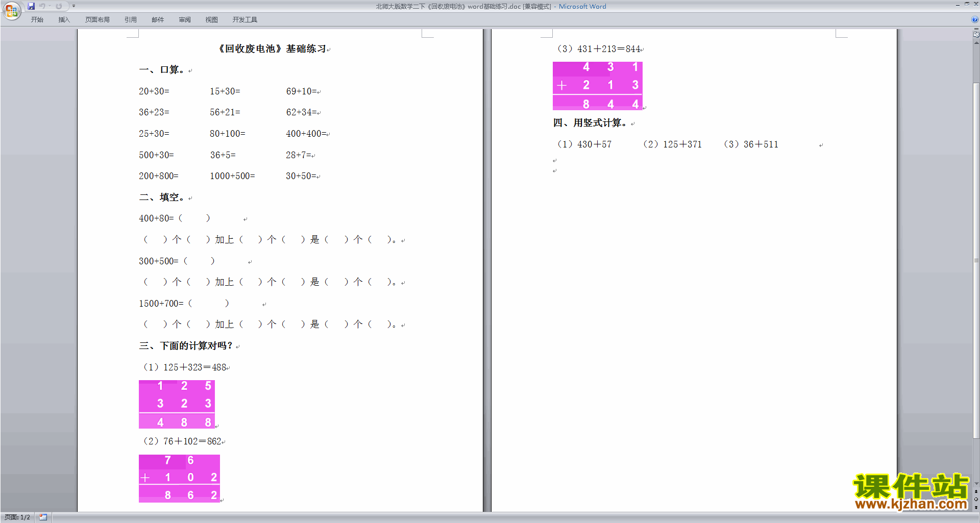Click problem （2）125＋371
The image size is (980, 523).
point(672,144)
